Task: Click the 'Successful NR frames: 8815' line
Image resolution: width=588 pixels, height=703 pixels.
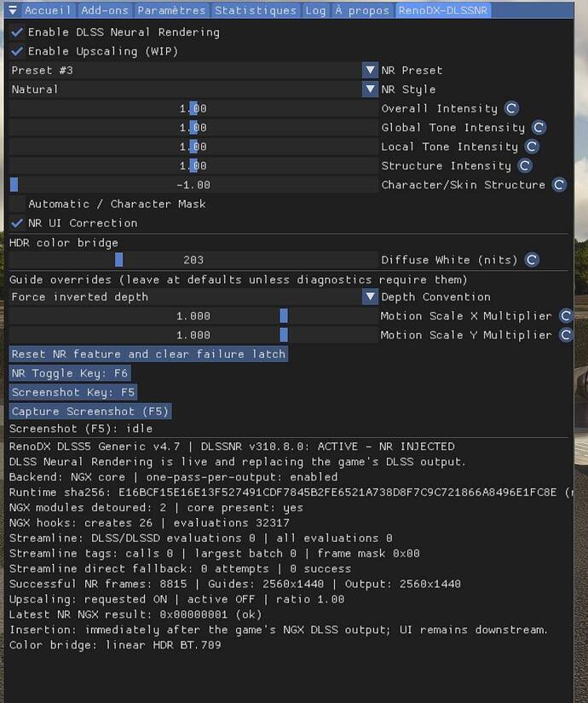Action: pos(235,584)
